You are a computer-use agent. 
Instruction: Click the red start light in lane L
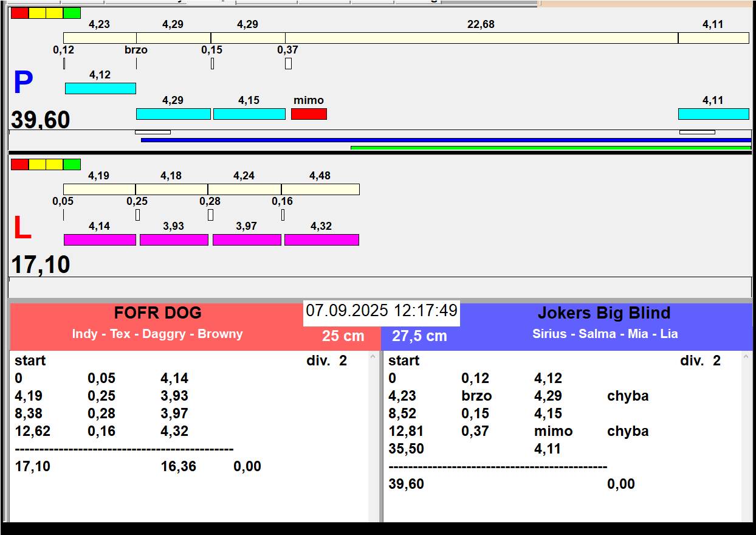coord(19,164)
